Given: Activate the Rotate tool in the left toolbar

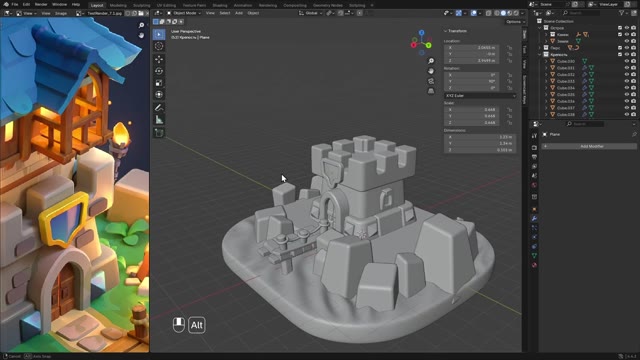Looking at the screenshot, I should (159, 71).
